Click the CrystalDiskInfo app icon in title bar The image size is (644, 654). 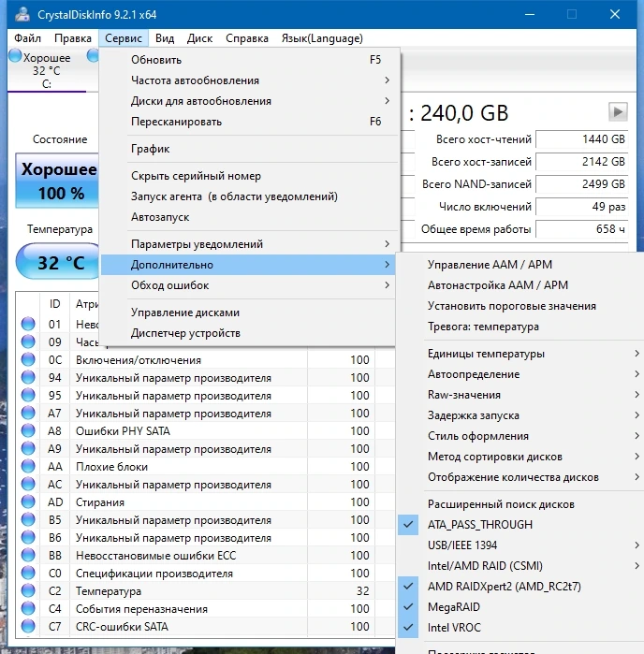click(22, 15)
